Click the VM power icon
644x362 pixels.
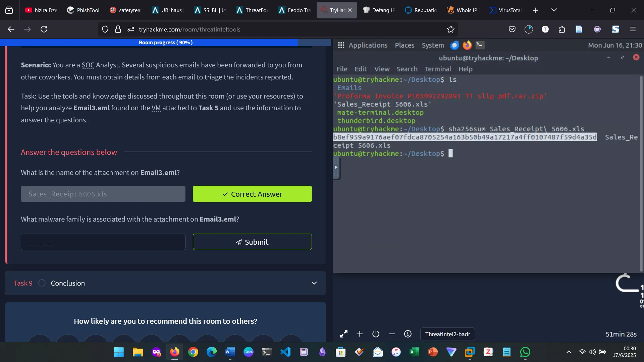pyautogui.click(x=376, y=334)
